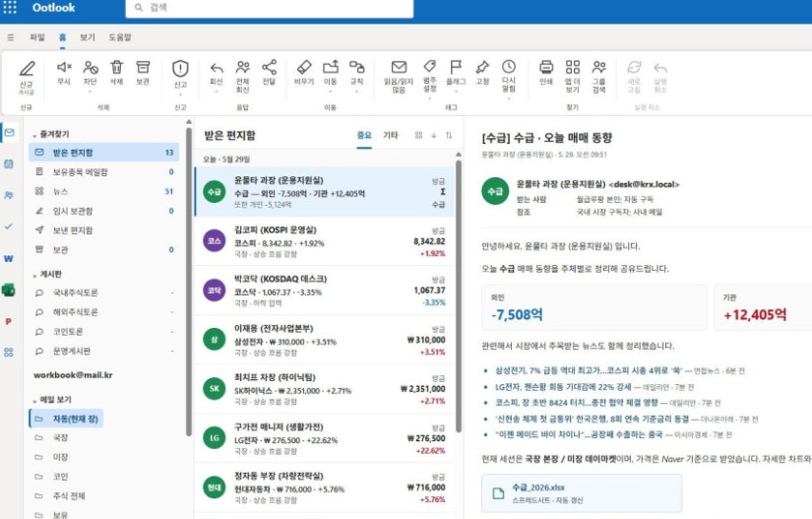Click the 그룹 검색 people icon
Screen dimensions: 812x519
(x=599, y=67)
